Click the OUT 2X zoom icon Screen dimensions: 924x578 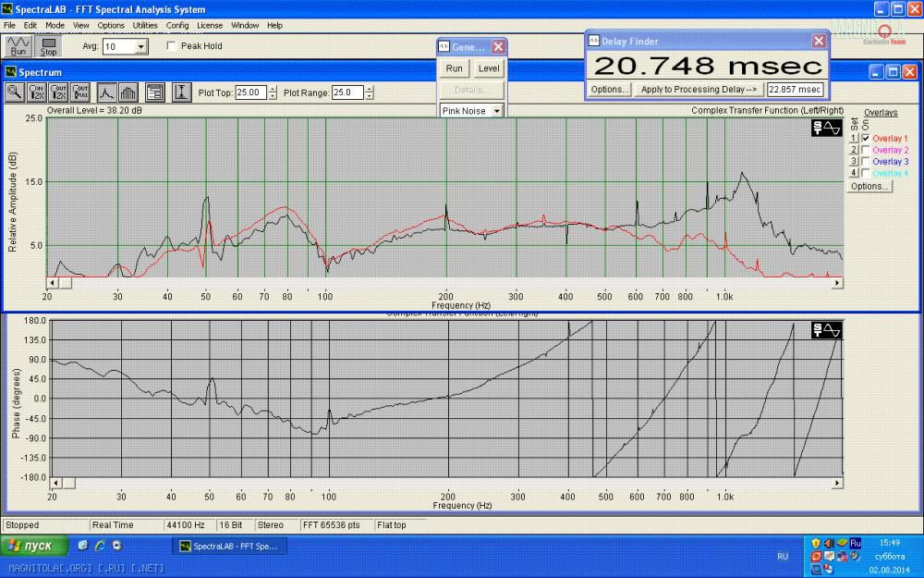tap(59, 92)
